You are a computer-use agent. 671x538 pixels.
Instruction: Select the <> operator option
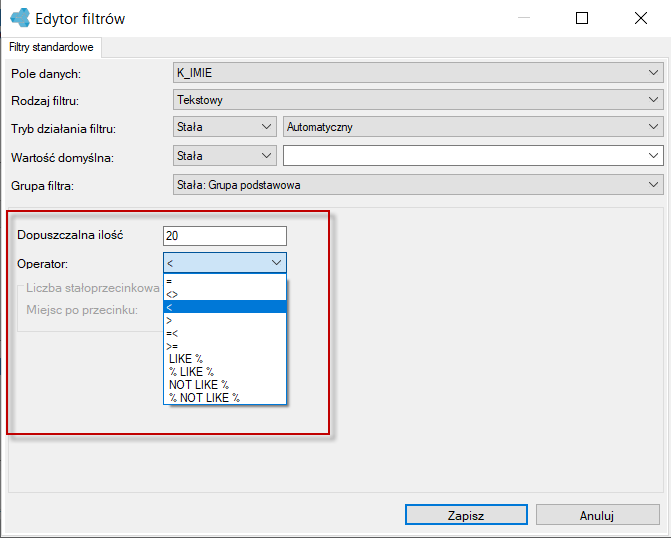point(225,294)
